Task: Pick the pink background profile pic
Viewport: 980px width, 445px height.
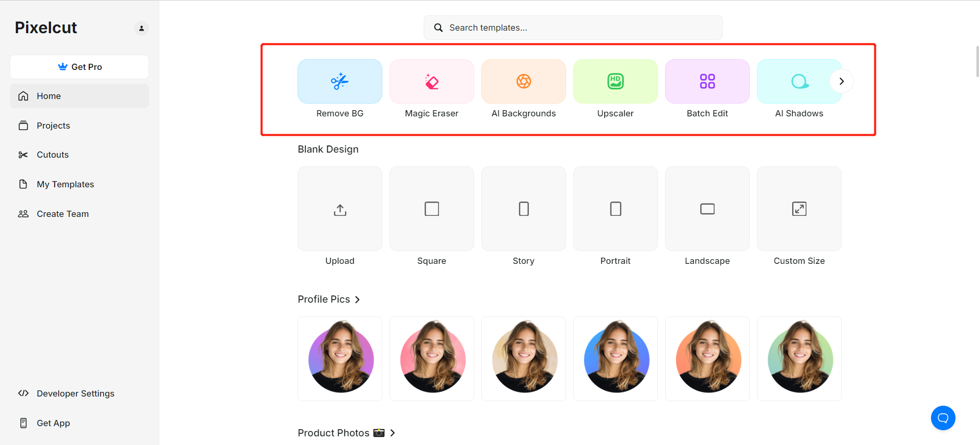Action: pyautogui.click(x=432, y=359)
